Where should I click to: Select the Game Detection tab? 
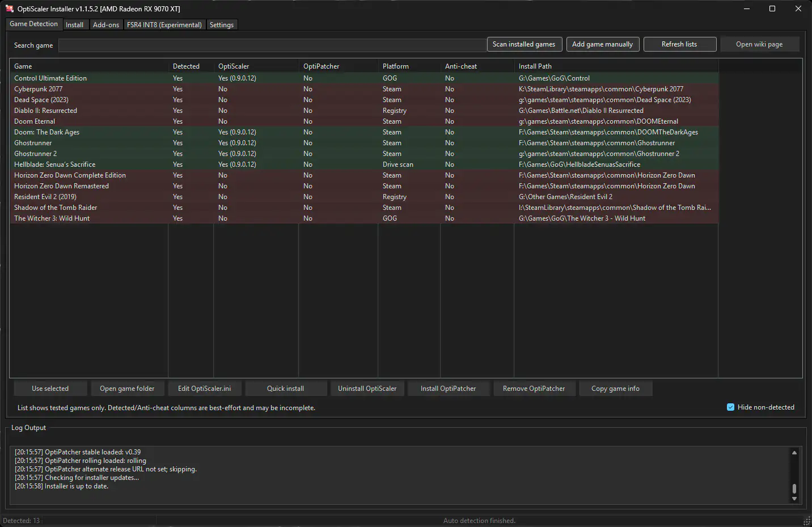(x=33, y=24)
